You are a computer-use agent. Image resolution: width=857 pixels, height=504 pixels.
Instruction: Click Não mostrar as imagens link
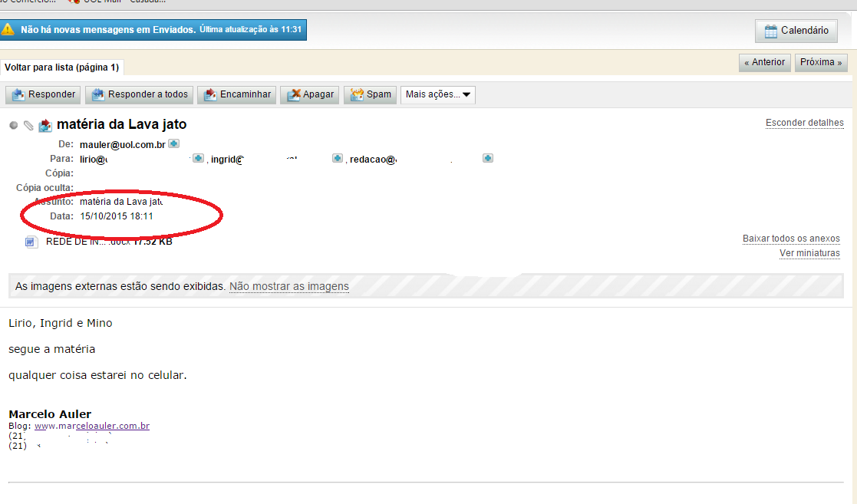coord(289,286)
